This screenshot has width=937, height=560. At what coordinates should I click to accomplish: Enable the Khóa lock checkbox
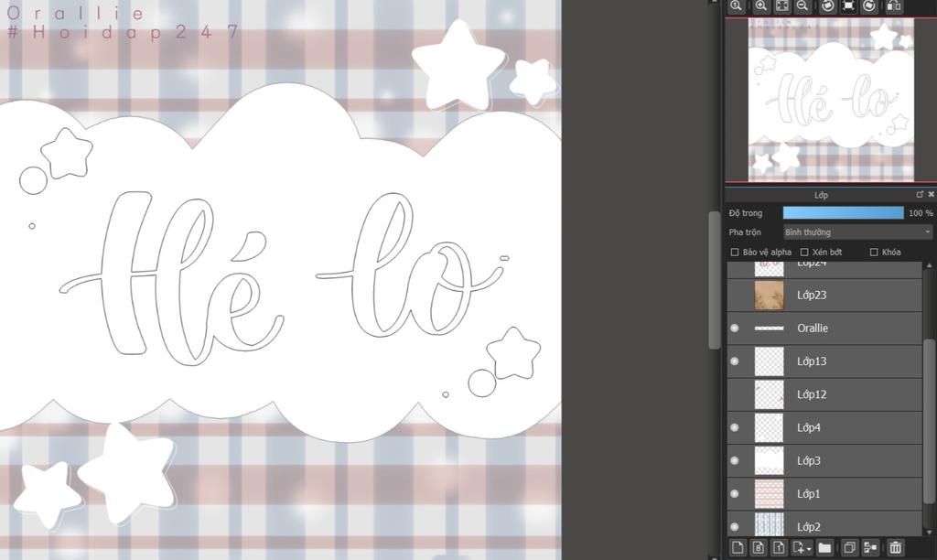pos(874,253)
